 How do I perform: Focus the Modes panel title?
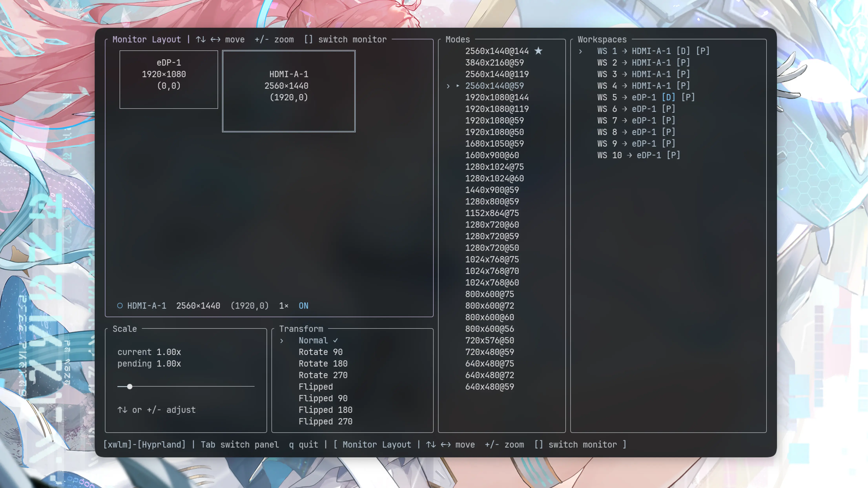(458, 39)
